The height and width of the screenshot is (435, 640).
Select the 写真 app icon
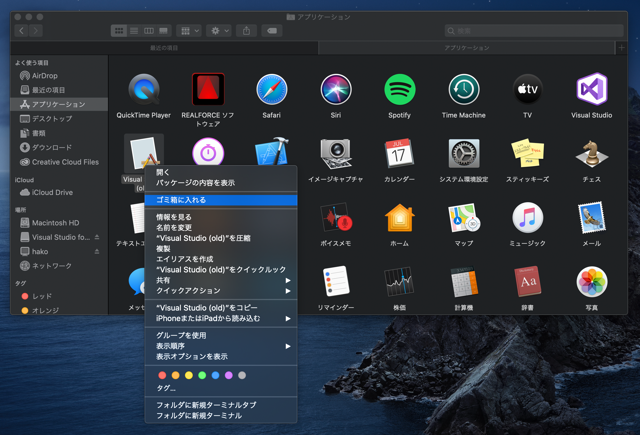point(592,282)
